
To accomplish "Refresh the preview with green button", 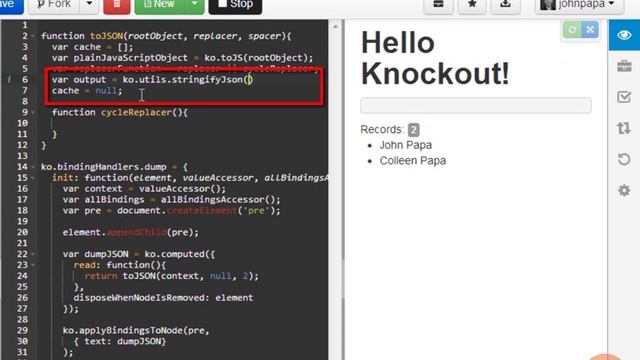I will (572, 30).
